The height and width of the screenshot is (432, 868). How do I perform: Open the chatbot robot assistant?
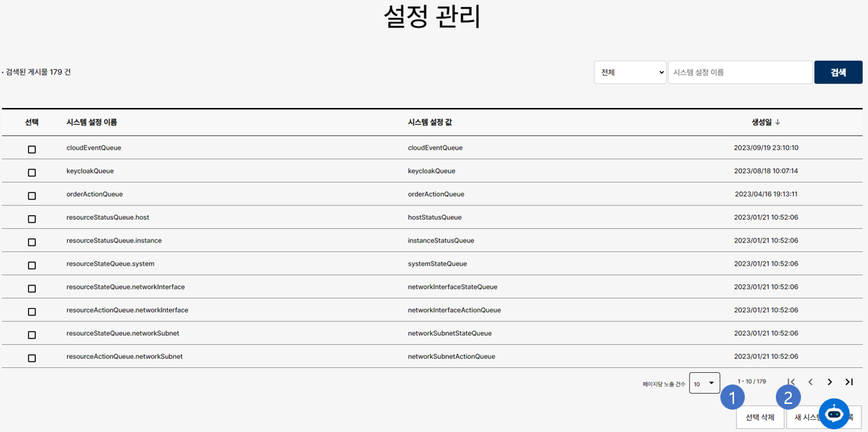tap(834, 414)
